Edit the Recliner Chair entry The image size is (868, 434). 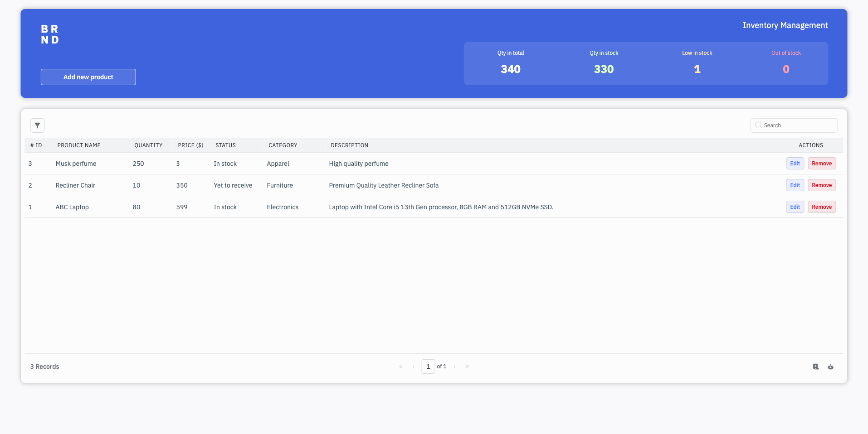click(795, 185)
